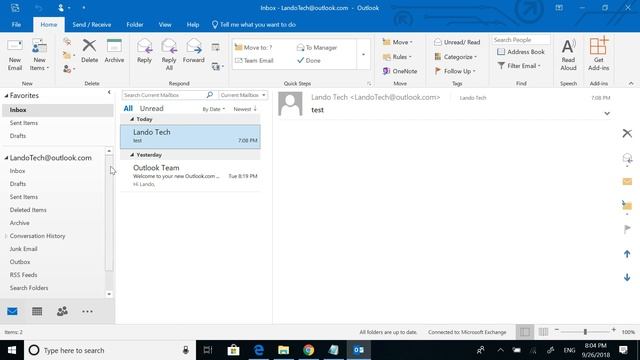Open the File tab

16,24
